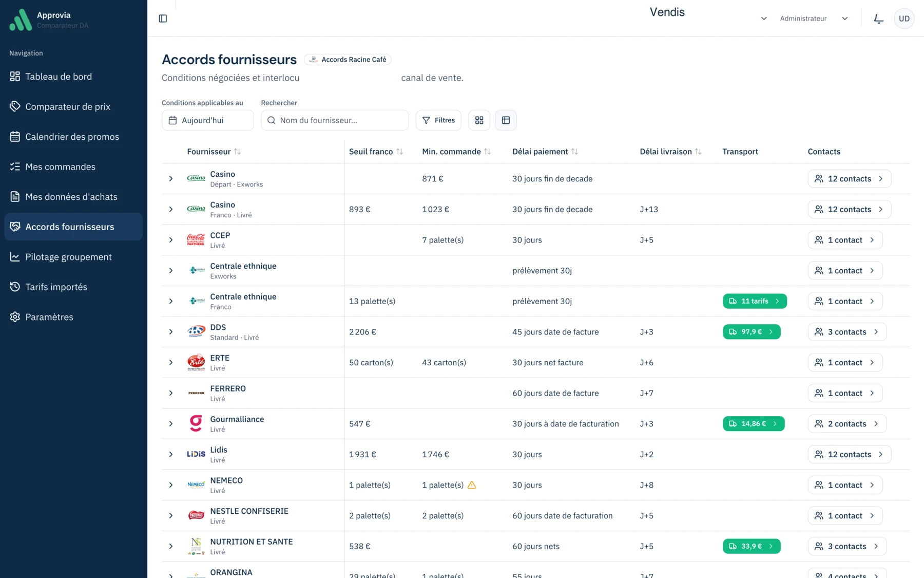Expand the NEMECO row
The height and width of the screenshot is (578, 924).
pos(171,485)
